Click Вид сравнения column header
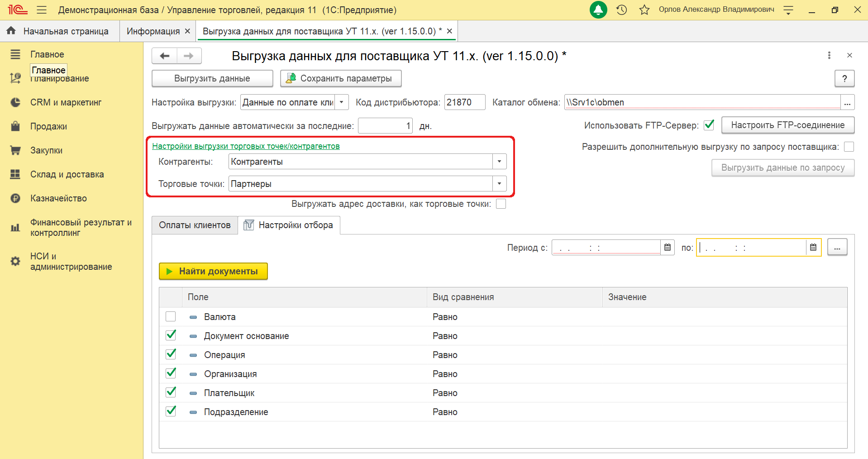The image size is (868, 459). [x=515, y=297]
